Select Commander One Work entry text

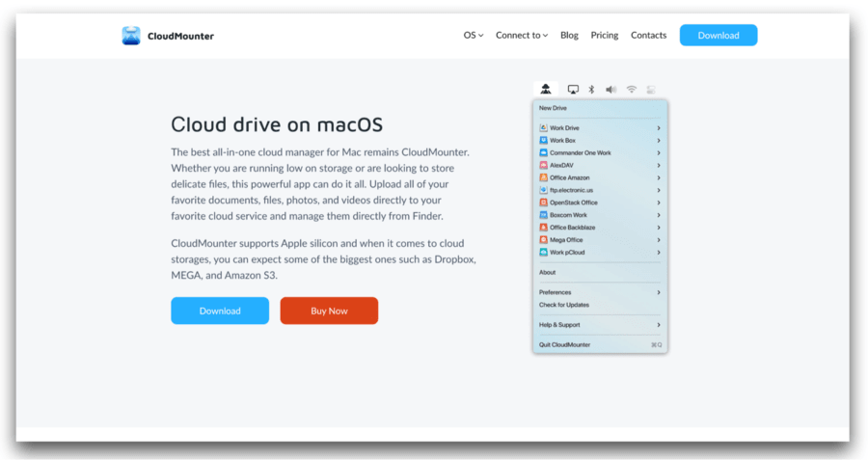point(581,152)
